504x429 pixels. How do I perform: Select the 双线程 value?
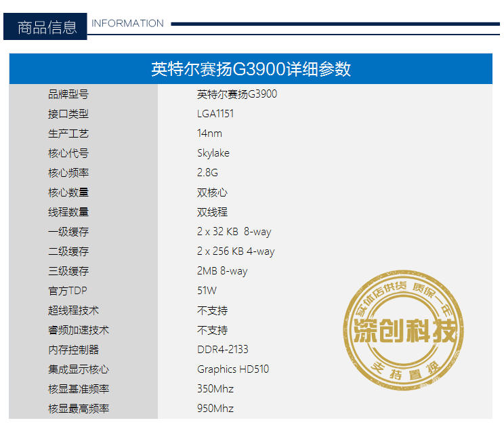coord(212,212)
